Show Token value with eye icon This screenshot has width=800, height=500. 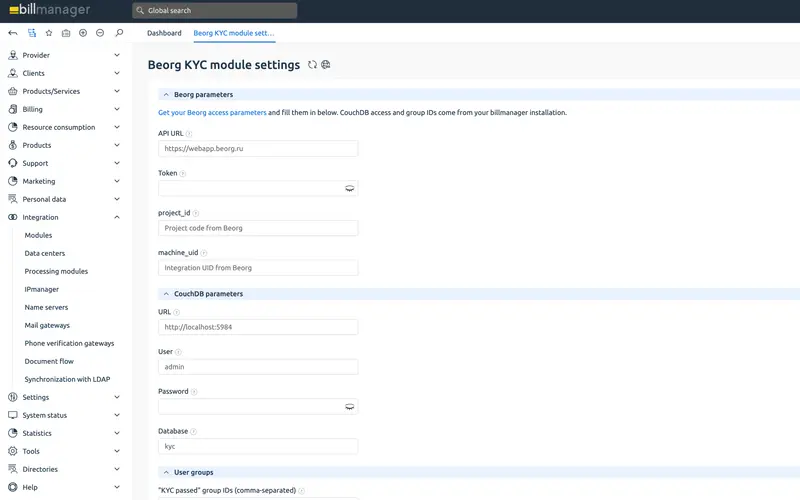[349, 188]
